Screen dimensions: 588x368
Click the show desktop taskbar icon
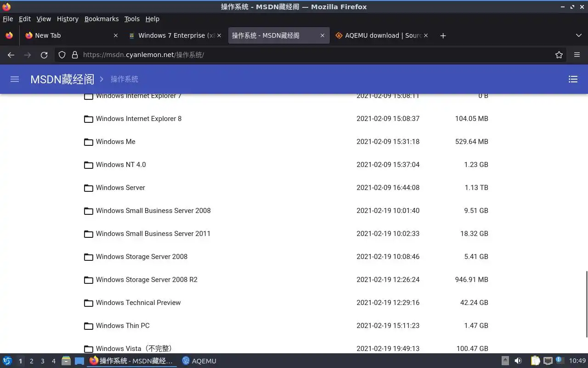[x=79, y=361]
